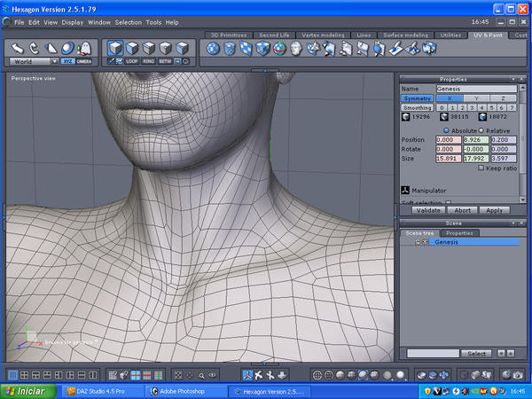532x399 pixels.
Task: Set smoothing level to 3
Action: click(x=472, y=107)
